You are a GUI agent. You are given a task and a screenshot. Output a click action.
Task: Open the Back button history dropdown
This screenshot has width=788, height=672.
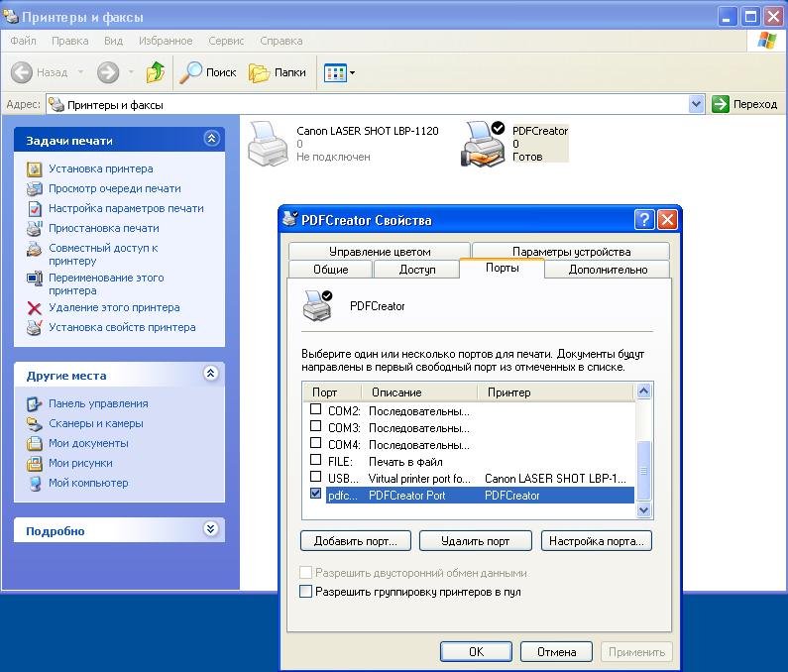point(80,72)
